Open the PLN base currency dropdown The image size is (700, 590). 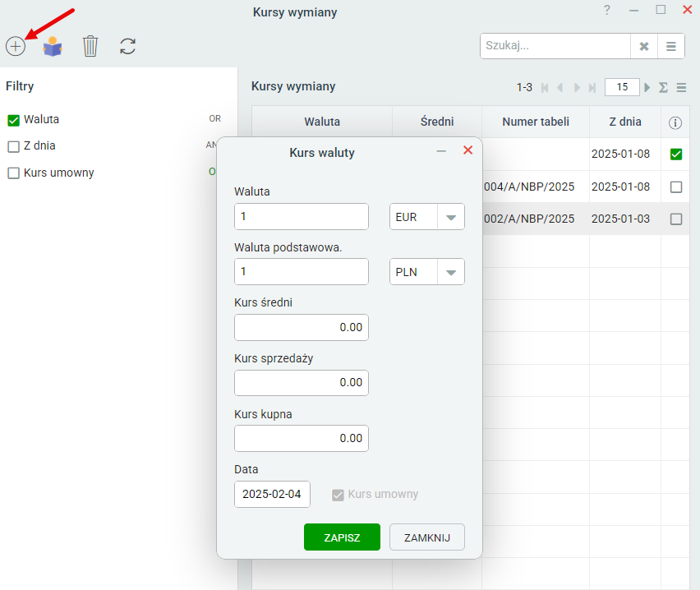tap(451, 272)
